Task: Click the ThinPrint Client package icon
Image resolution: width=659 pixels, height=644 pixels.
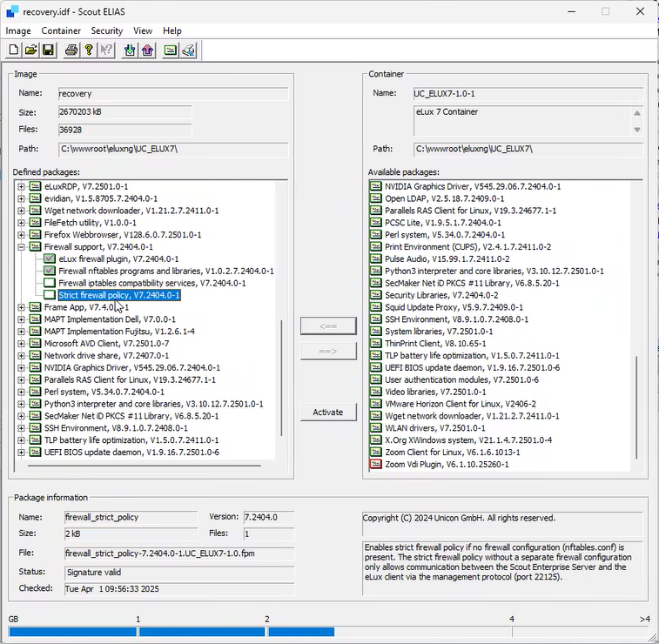Action: point(375,343)
